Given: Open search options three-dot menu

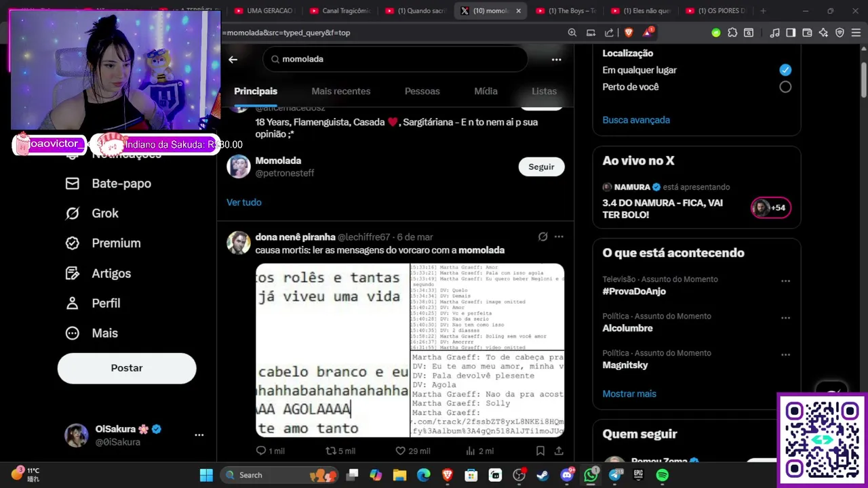Looking at the screenshot, I should coord(556,60).
